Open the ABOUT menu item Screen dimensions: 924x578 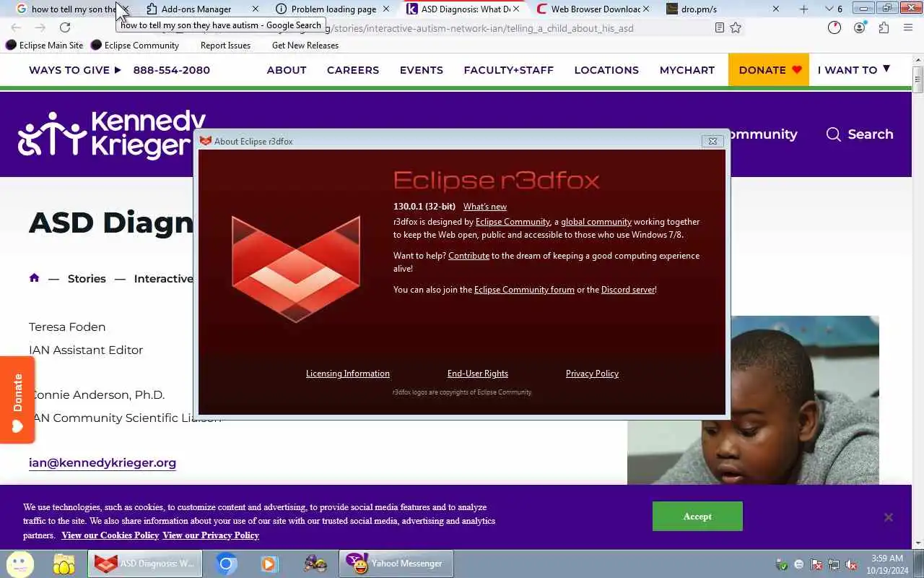point(287,70)
